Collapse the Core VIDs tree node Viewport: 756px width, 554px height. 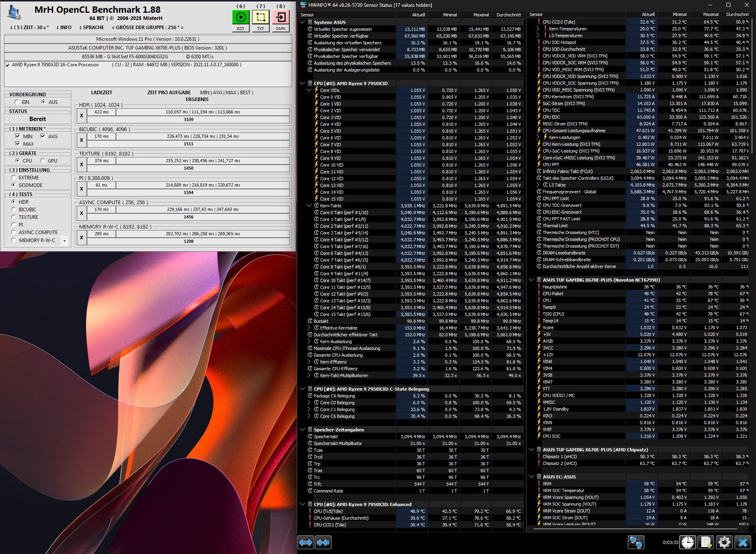tap(309, 90)
